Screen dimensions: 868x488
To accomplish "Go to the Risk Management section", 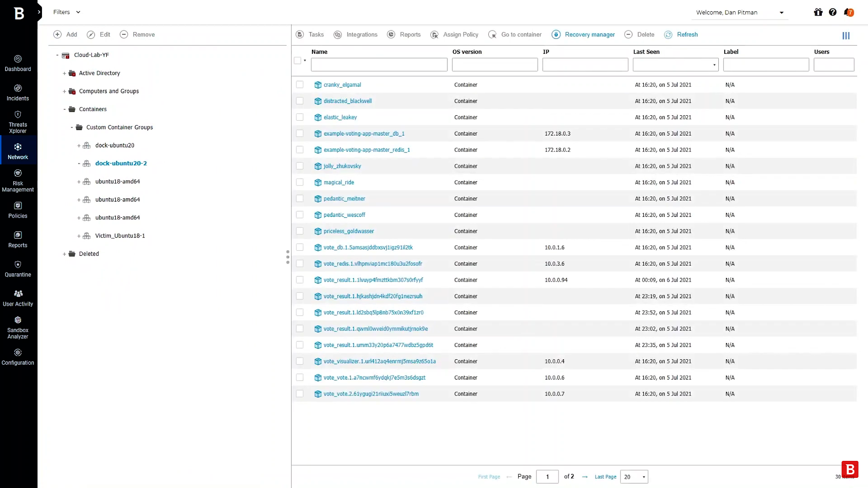I will 18,180.
